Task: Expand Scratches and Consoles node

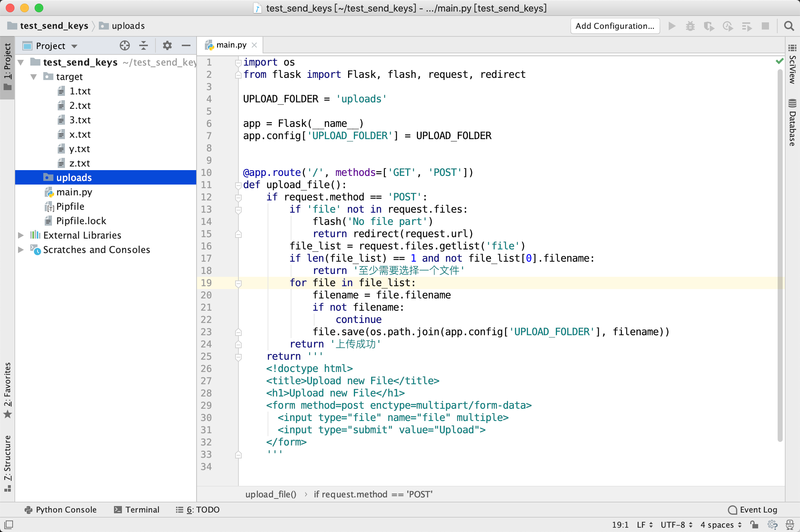Action: (x=21, y=250)
